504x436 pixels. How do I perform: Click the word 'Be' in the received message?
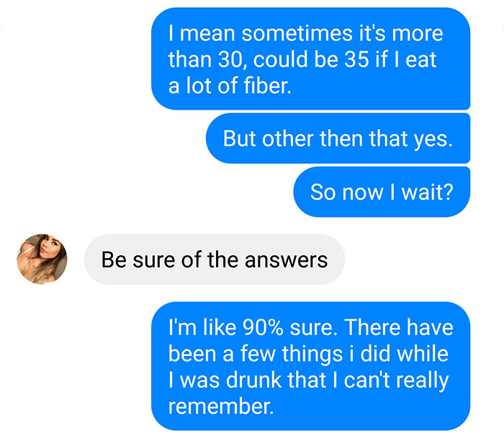coord(113,259)
